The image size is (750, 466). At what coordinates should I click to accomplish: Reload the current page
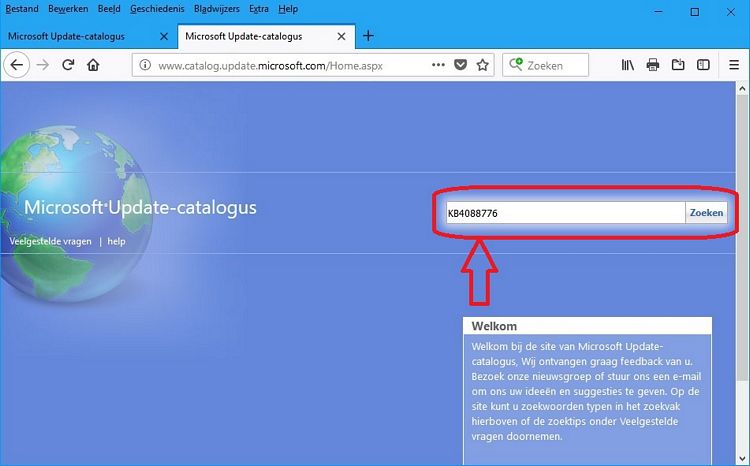(x=68, y=65)
